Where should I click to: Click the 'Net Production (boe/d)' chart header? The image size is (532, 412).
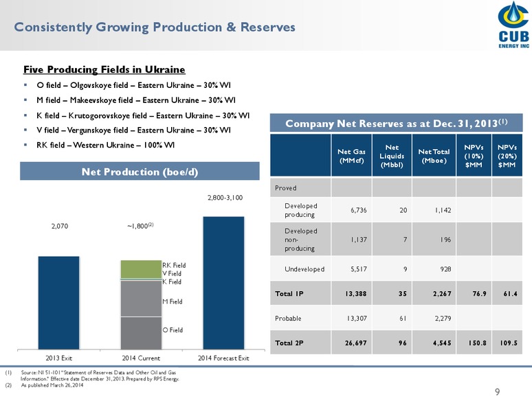[x=140, y=171]
